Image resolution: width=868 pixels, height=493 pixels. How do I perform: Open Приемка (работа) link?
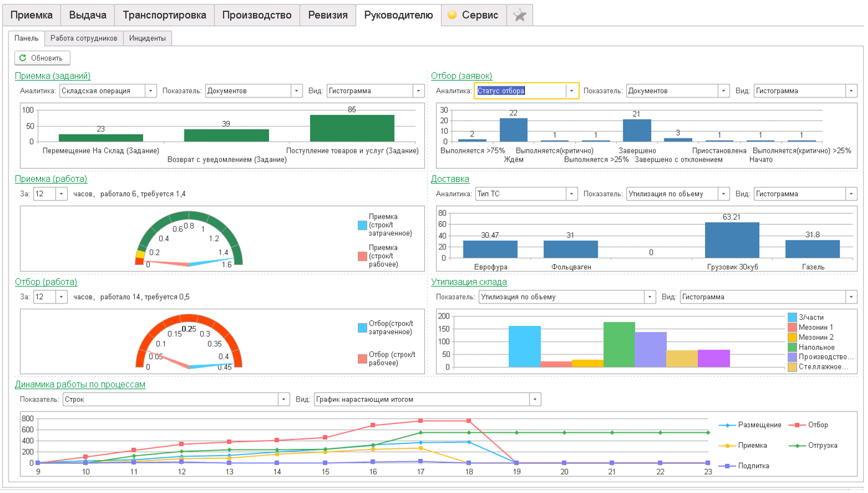click(51, 179)
